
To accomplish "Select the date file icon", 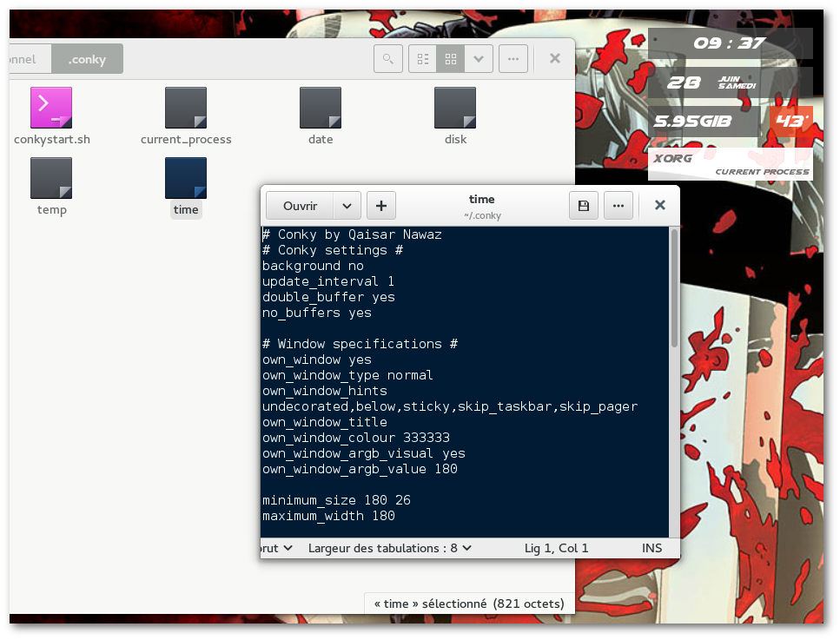I will [321, 108].
